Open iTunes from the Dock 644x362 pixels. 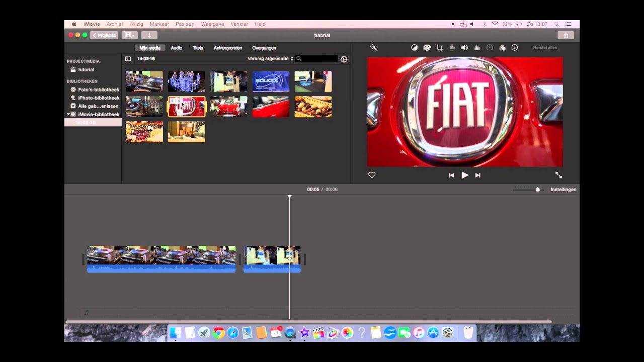pos(419,333)
